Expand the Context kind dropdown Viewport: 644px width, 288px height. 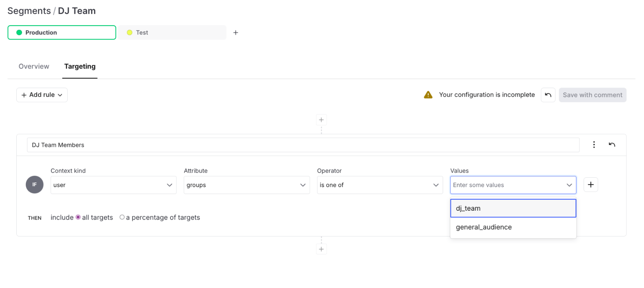(113, 185)
